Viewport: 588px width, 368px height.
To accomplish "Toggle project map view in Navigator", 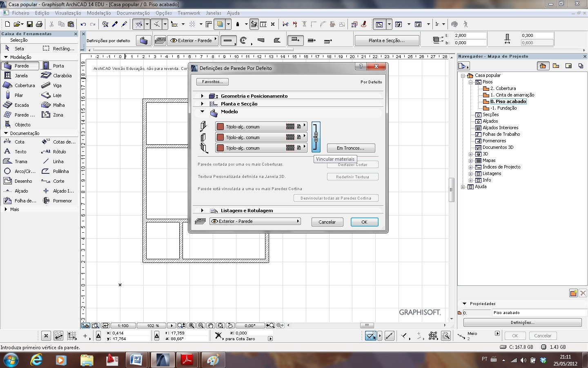I will coord(543,66).
